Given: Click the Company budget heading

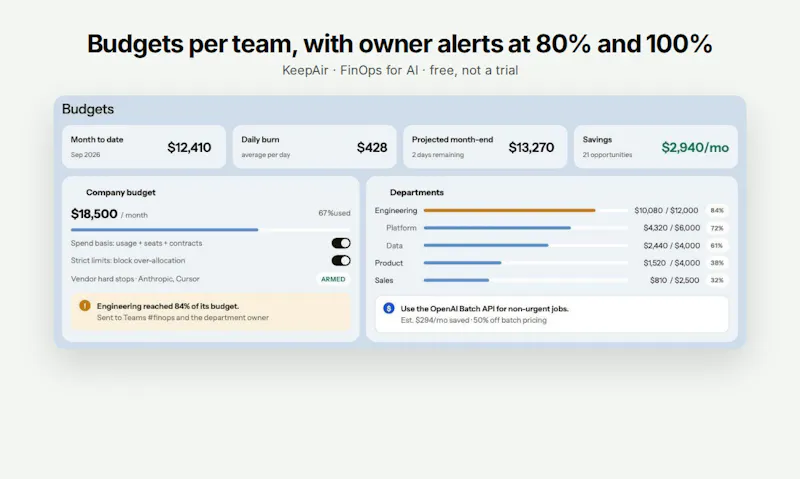Looking at the screenshot, I should click(x=120, y=192).
